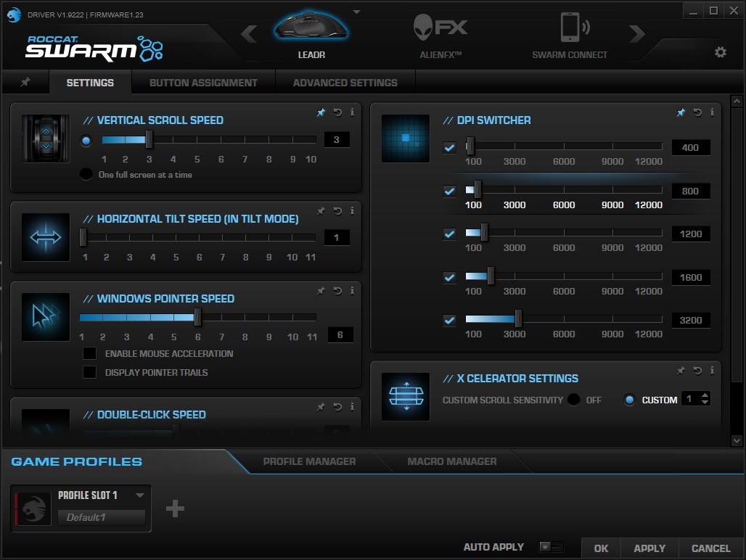Image resolution: width=746 pixels, height=560 pixels.
Task: Uncheck the 3200 DPI level
Action: click(x=449, y=320)
